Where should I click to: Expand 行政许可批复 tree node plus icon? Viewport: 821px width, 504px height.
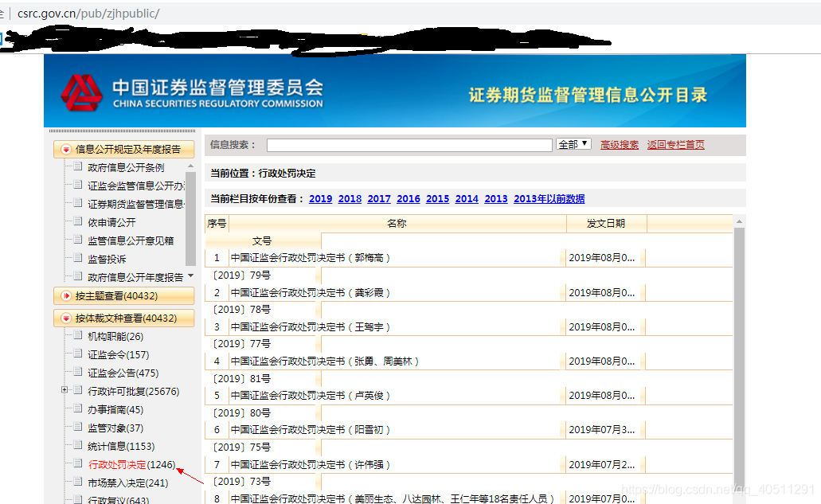[x=64, y=389]
